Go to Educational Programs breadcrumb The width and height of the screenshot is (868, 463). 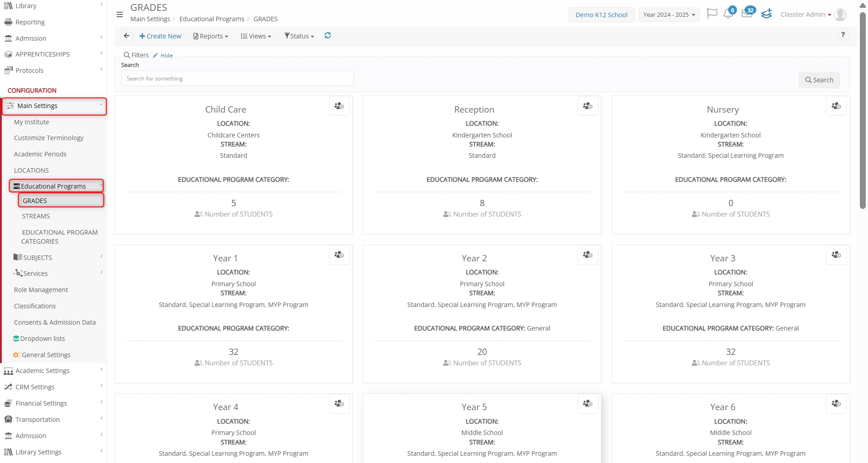point(212,19)
